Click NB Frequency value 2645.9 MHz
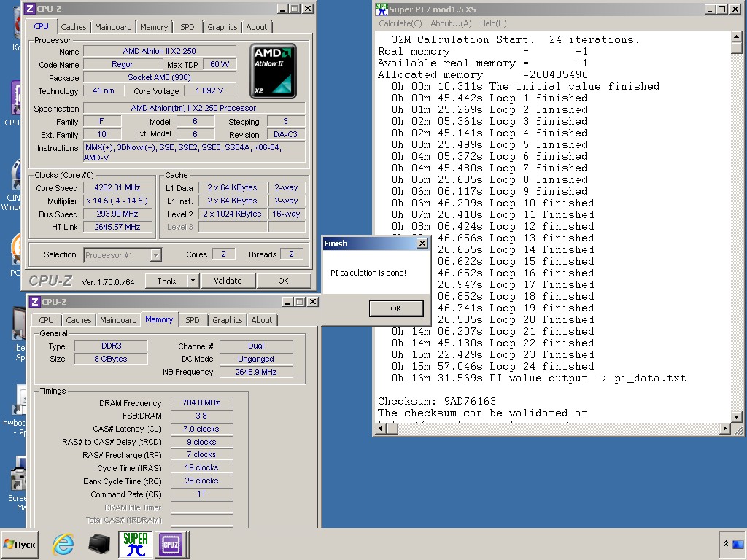747x560 pixels. [256, 372]
